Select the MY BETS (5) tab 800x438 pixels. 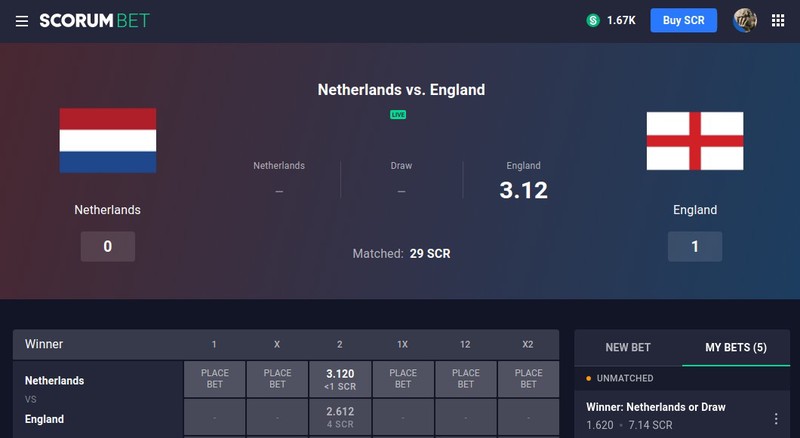[736, 348]
